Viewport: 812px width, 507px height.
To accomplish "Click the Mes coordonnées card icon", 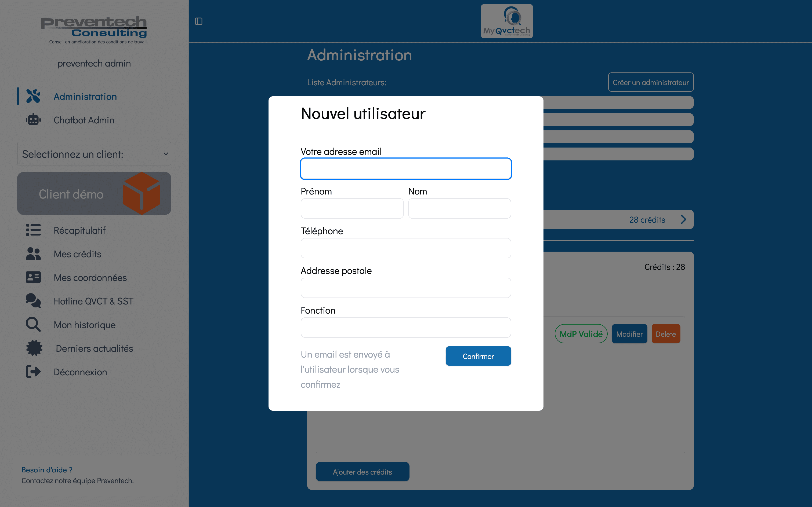I will (x=33, y=277).
